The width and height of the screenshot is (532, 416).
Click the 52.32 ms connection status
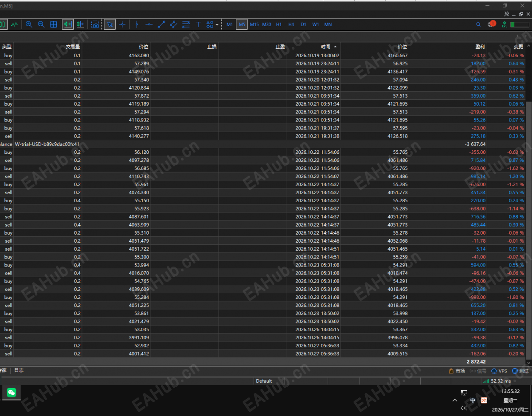[497, 381]
